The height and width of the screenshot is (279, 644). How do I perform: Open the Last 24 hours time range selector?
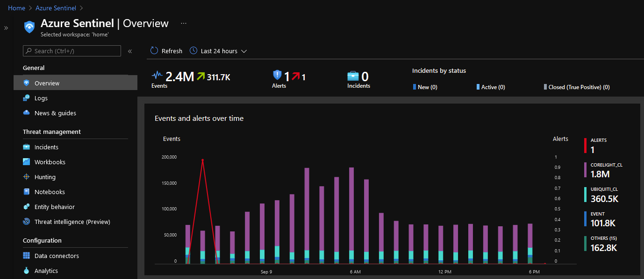tap(218, 51)
